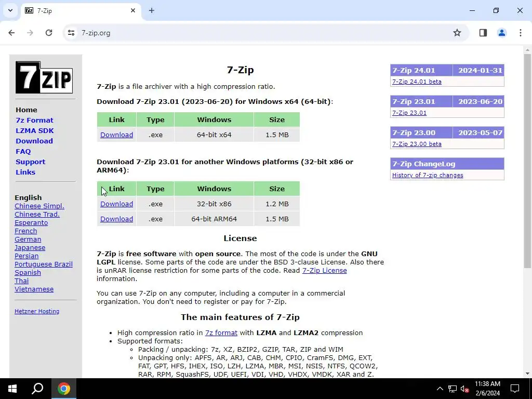Image resolution: width=532 pixels, height=399 pixels.
Task: Open the Support page
Action: click(30, 162)
